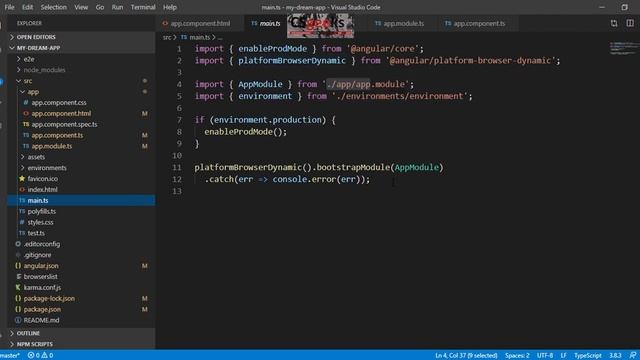Viewport: 640px width, 360px height.
Task: Open the Edit menu
Action: [x=27, y=7]
